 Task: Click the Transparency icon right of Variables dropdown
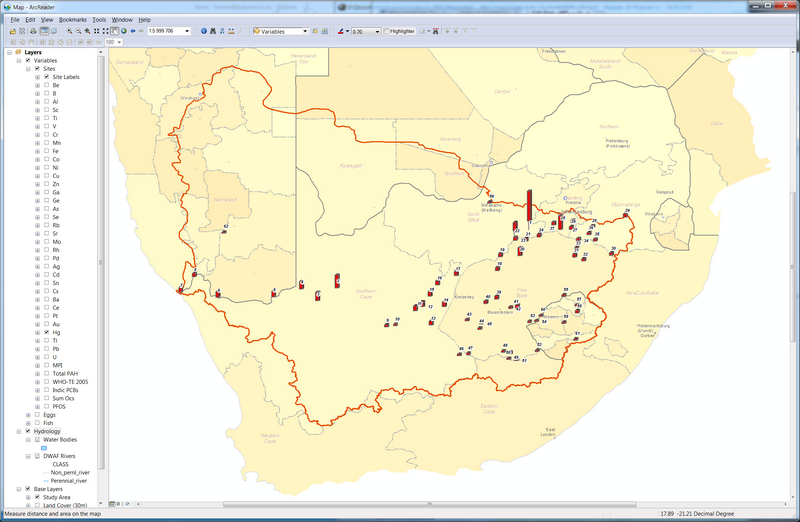(324, 31)
